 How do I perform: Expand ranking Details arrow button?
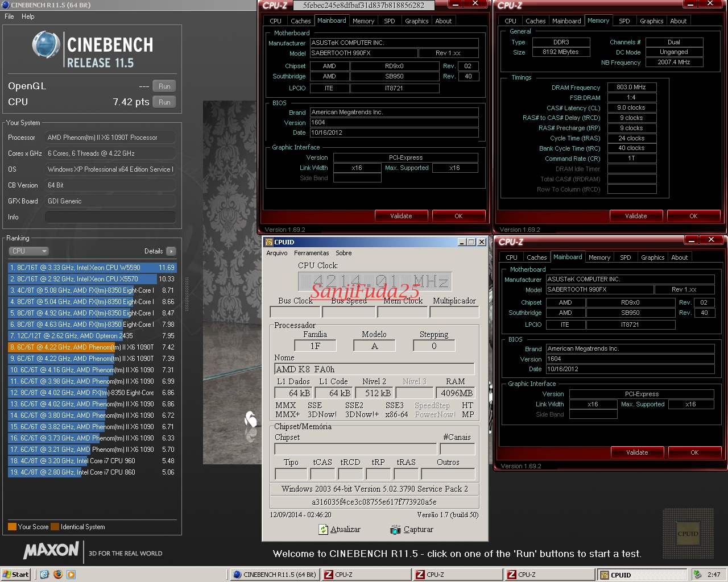171,251
